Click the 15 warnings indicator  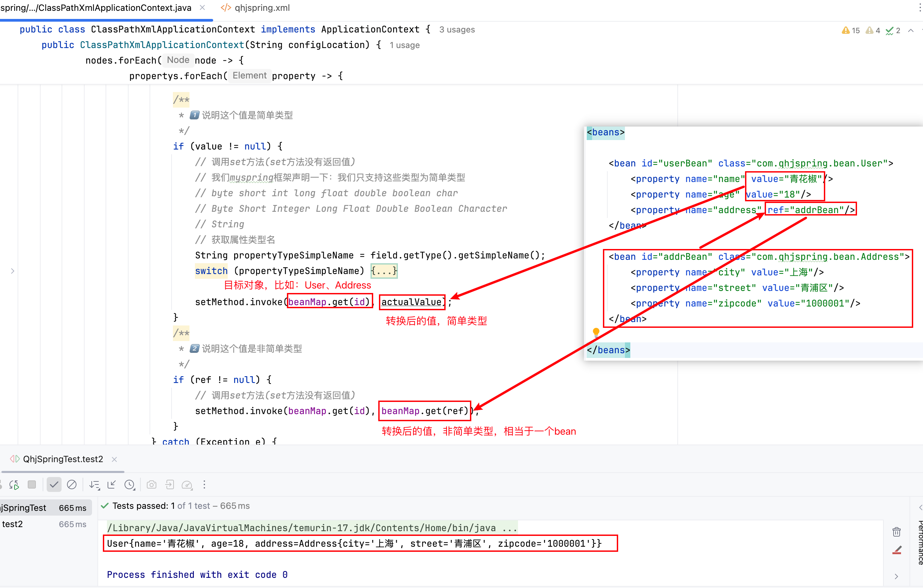tap(851, 30)
